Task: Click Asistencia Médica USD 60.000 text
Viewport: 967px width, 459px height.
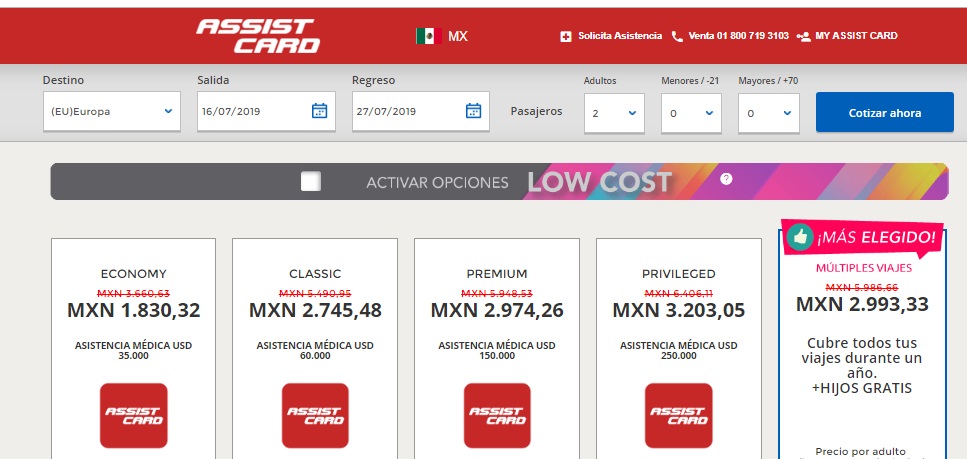Action: (315, 350)
